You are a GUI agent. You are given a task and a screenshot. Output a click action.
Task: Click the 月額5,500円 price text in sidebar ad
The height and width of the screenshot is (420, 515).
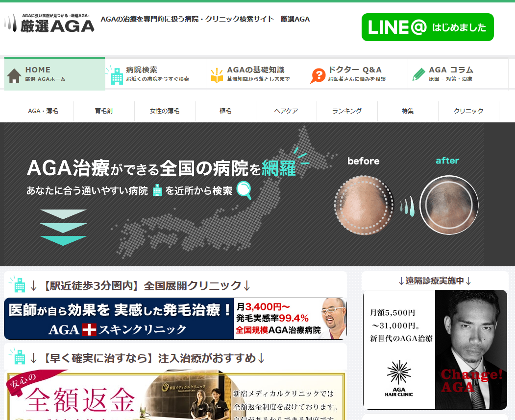tap(392, 313)
